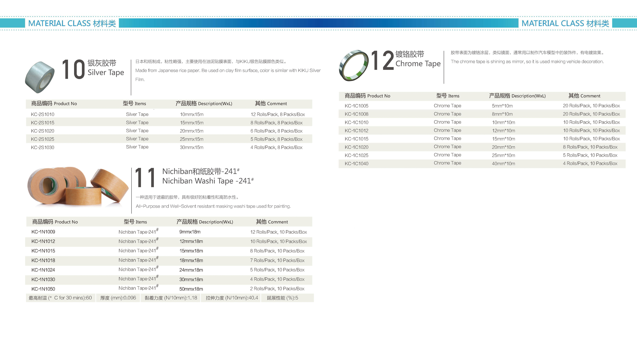This screenshot has height=364, width=637.
Task: Select product code KC-2S1010
Action: pyautogui.click(x=43, y=114)
